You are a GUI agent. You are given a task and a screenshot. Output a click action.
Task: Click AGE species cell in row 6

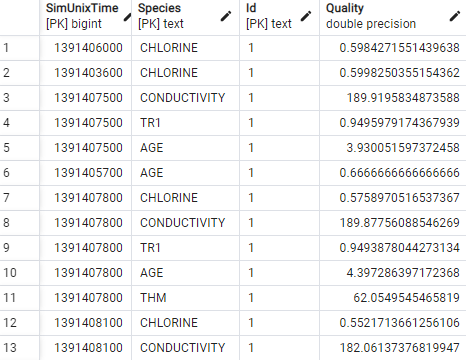pyautogui.click(x=186, y=173)
